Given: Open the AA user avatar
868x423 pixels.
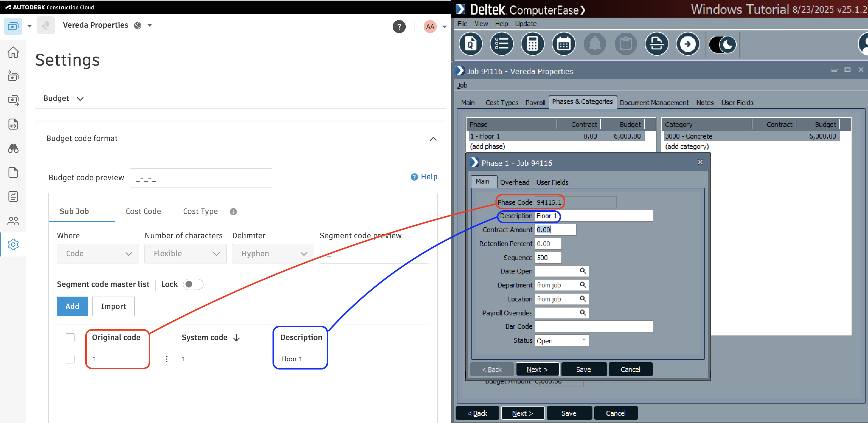Looking at the screenshot, I should 430,26.
